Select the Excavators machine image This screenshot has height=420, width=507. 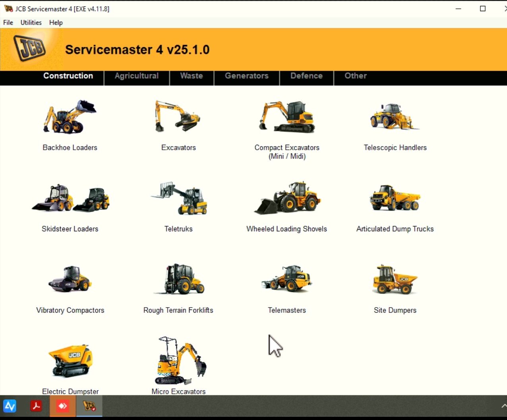click(178, 116)
